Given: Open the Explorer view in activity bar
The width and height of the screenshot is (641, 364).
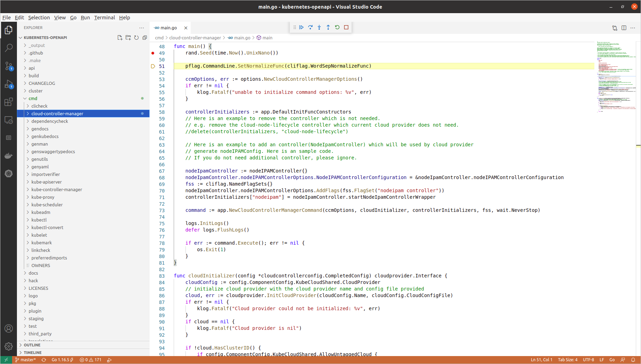Looking at the screenshot, I should click(9, 30).
